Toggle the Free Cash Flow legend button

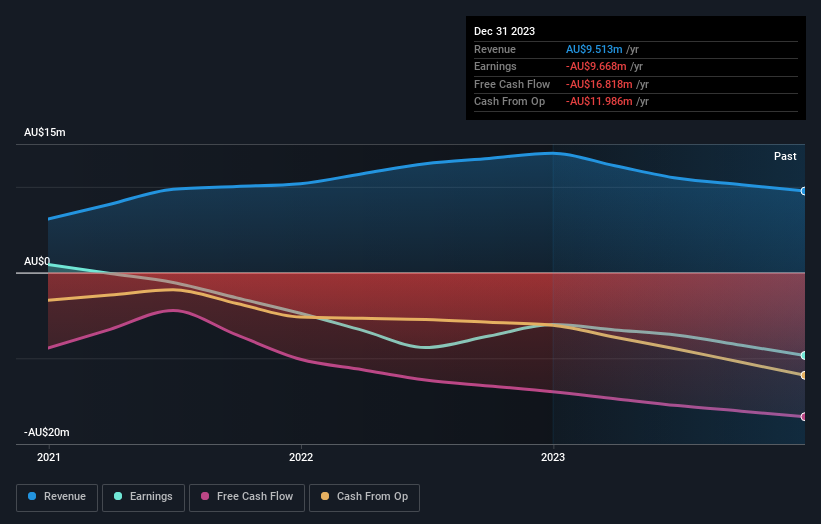247,497
